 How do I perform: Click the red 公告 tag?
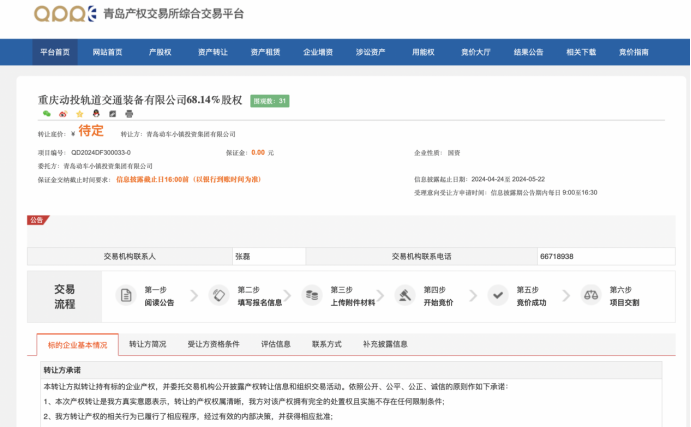click(x=38, y=220)
